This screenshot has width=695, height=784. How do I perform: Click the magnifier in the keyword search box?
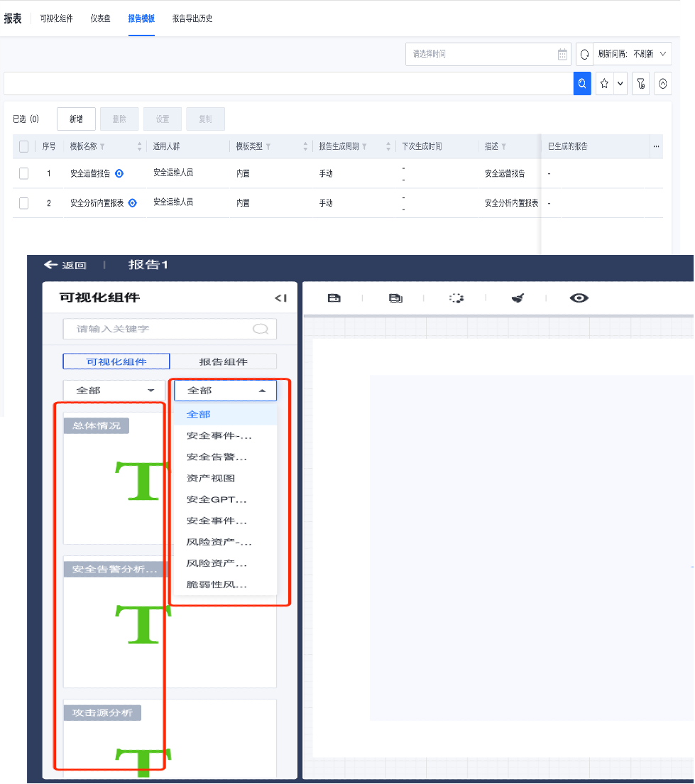click(261, 329)
